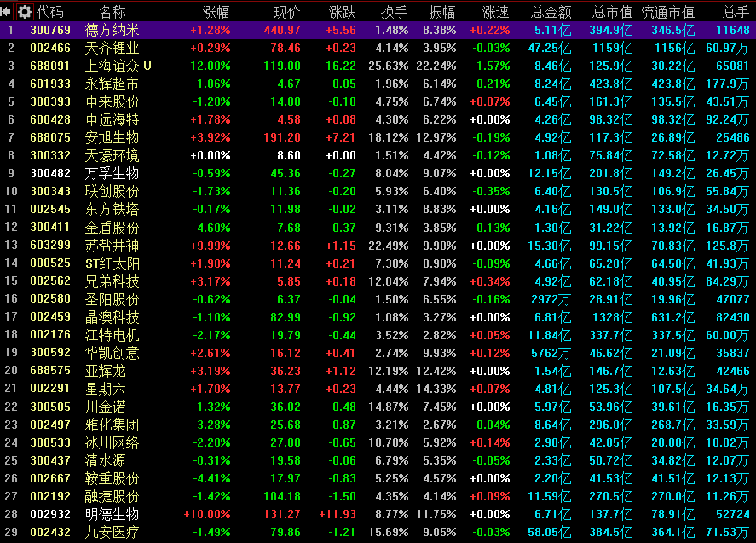Select stock name 万孚生物

[x=112, y=173]
